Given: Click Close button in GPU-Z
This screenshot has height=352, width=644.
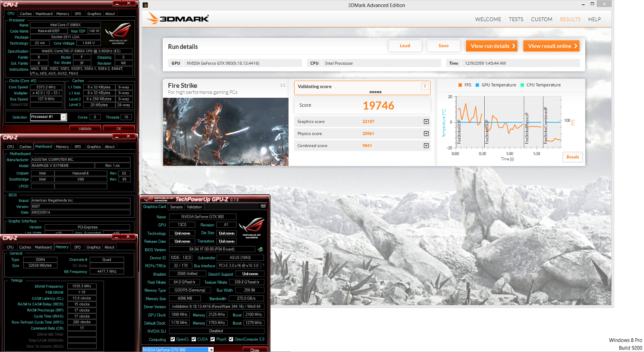Looking at the screenshot, I should click(255, 350).
